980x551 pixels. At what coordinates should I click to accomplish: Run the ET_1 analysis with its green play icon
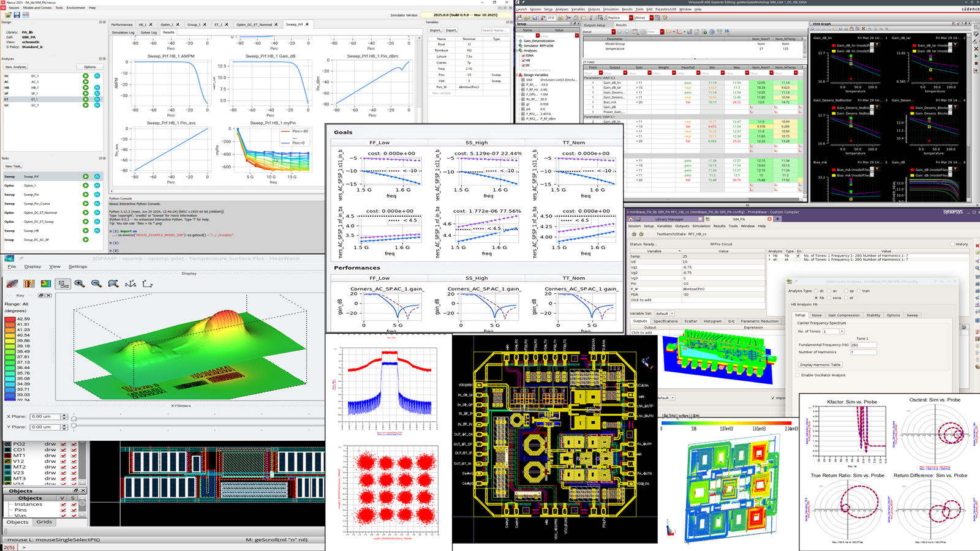click(86, 99)
